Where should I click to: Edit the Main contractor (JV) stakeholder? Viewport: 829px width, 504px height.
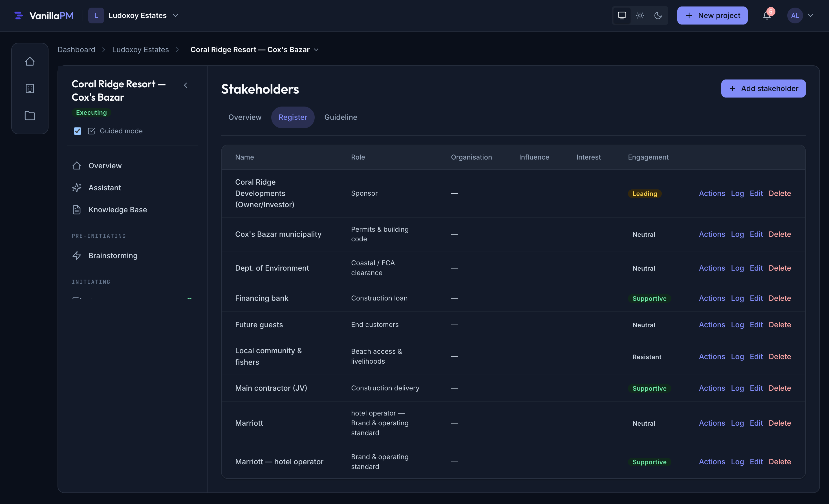point(756,388)
